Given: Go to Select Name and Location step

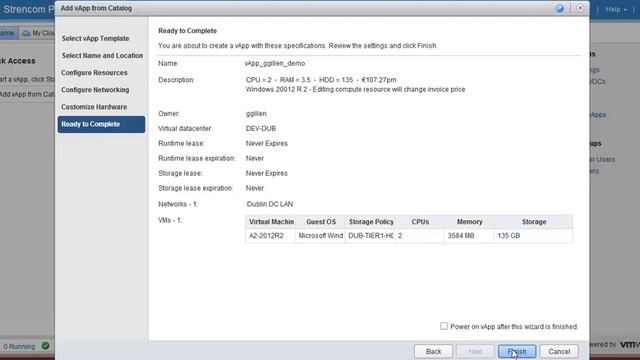Looking at the screenshot, I should pos(102,56).
